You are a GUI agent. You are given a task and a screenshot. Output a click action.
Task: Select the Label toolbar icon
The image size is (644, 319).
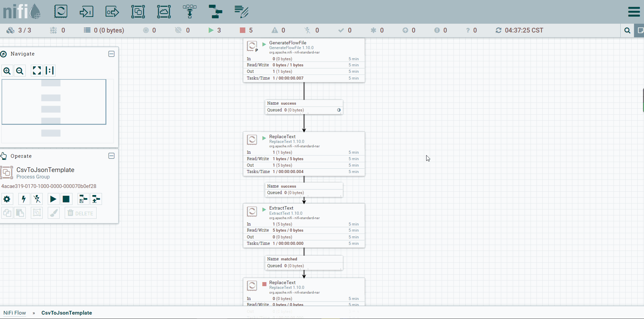tap(241, 12)
